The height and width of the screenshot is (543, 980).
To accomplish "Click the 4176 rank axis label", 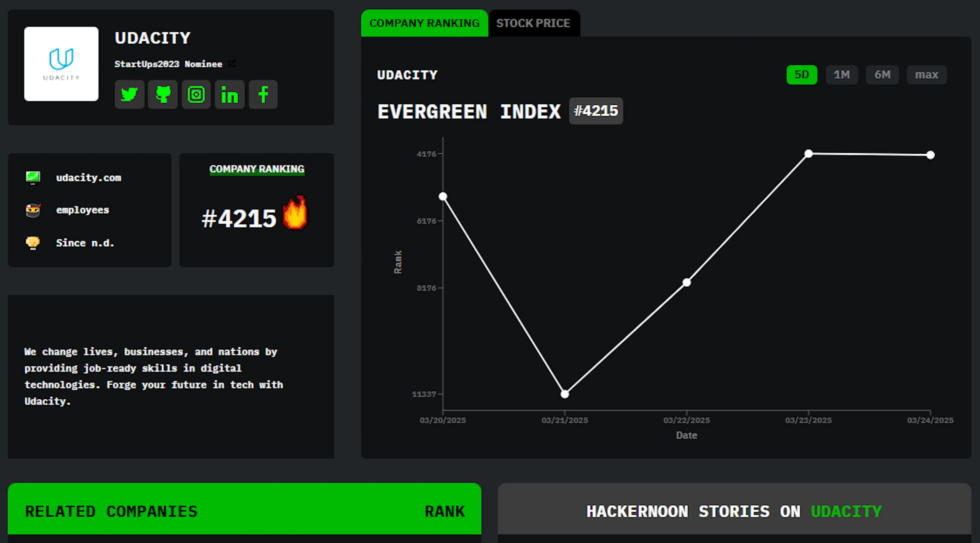I will pyautogui.click(x=426, y=154).
